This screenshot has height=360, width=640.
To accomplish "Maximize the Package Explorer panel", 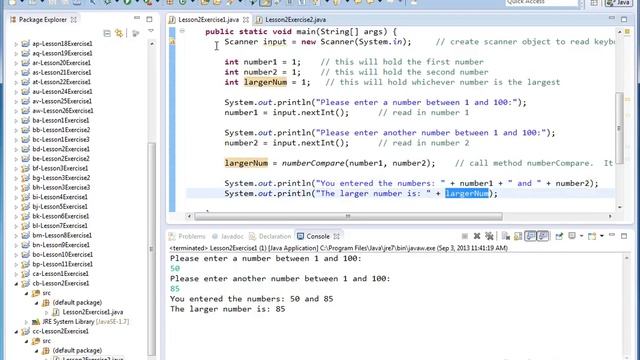I will click(x=149, y=19).
